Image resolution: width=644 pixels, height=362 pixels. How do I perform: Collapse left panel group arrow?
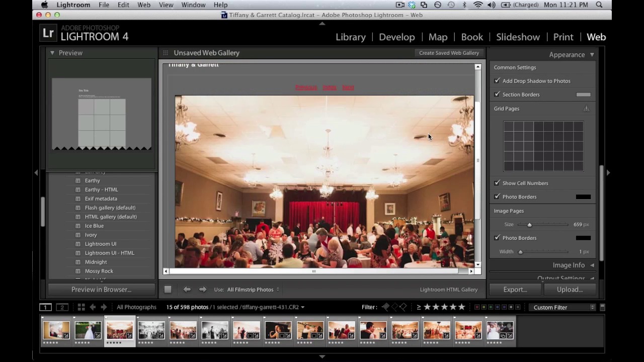[x=36, y=172]
